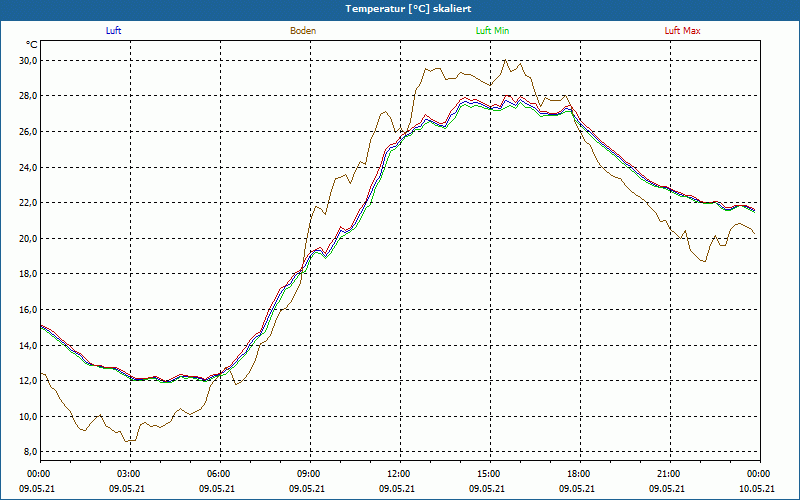Click the 20,0 y-axis value
Screen dimensions: 800x500
(x=29, y=238)
